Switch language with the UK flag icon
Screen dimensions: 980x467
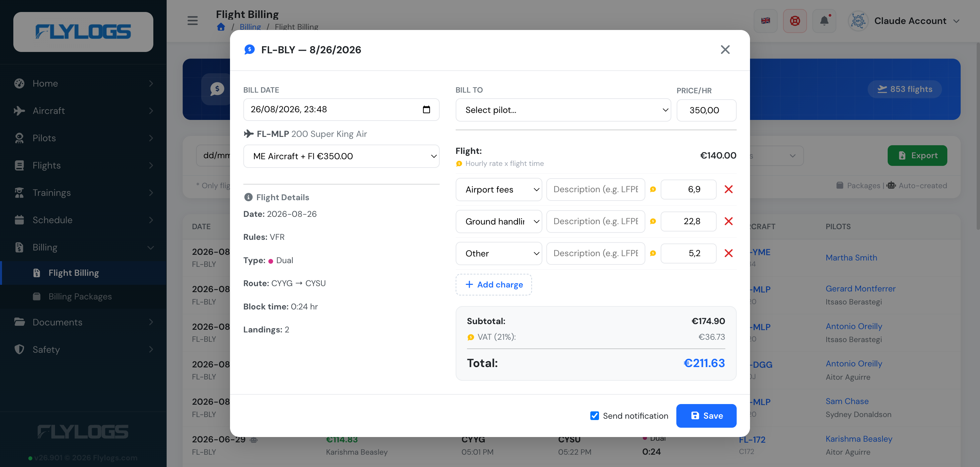coord(765,21)
